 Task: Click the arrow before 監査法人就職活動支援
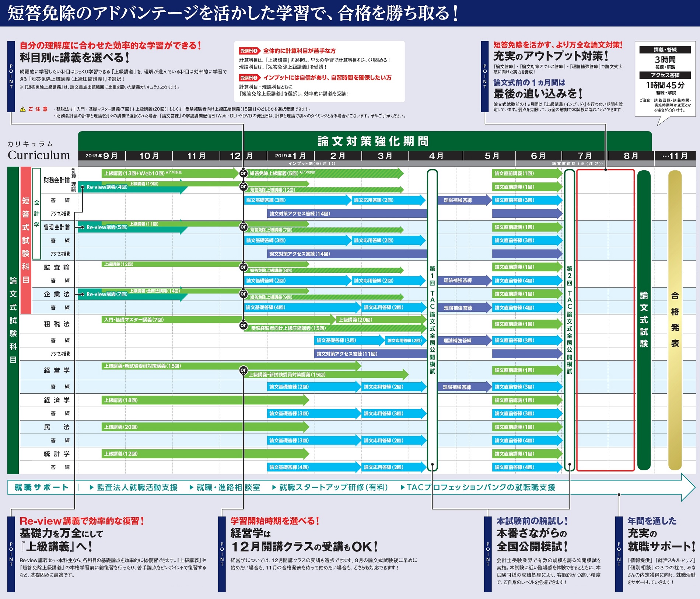point(92,487)
